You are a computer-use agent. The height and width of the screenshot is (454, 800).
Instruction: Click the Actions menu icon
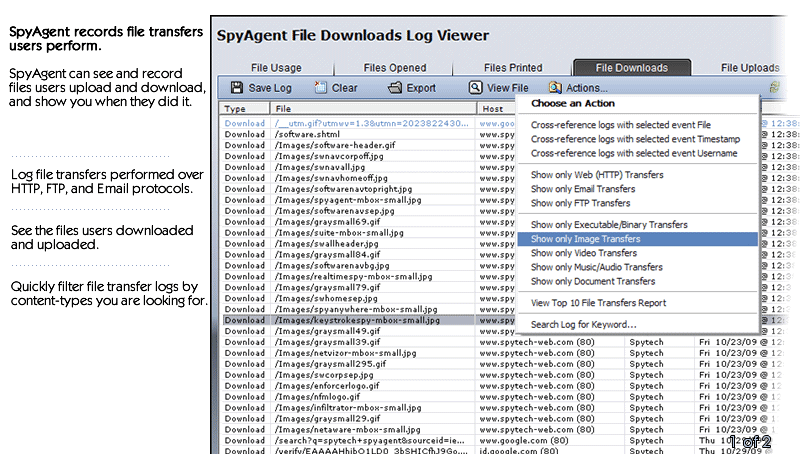coord(555,88)
